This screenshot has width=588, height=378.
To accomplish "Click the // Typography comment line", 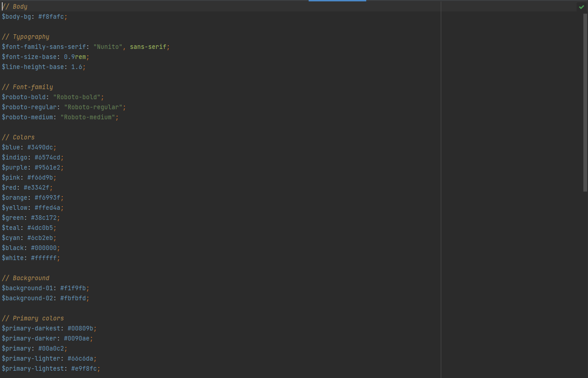I will [25, 37].
